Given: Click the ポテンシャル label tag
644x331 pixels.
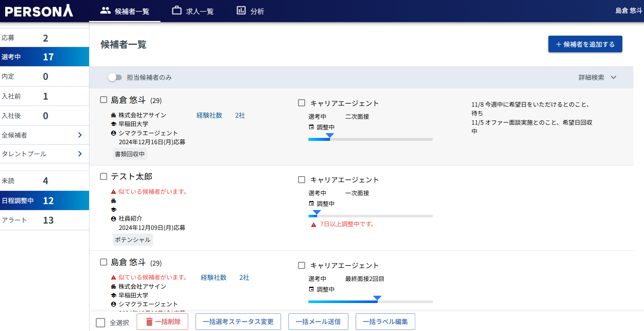Looking at the screenshot, I should tap(132, 240).
